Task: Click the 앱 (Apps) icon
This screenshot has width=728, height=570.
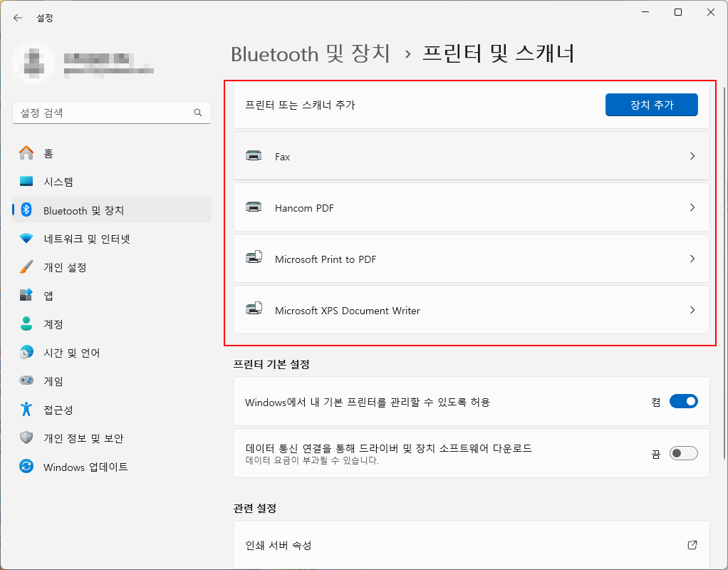Action: (x=27, y=295)
